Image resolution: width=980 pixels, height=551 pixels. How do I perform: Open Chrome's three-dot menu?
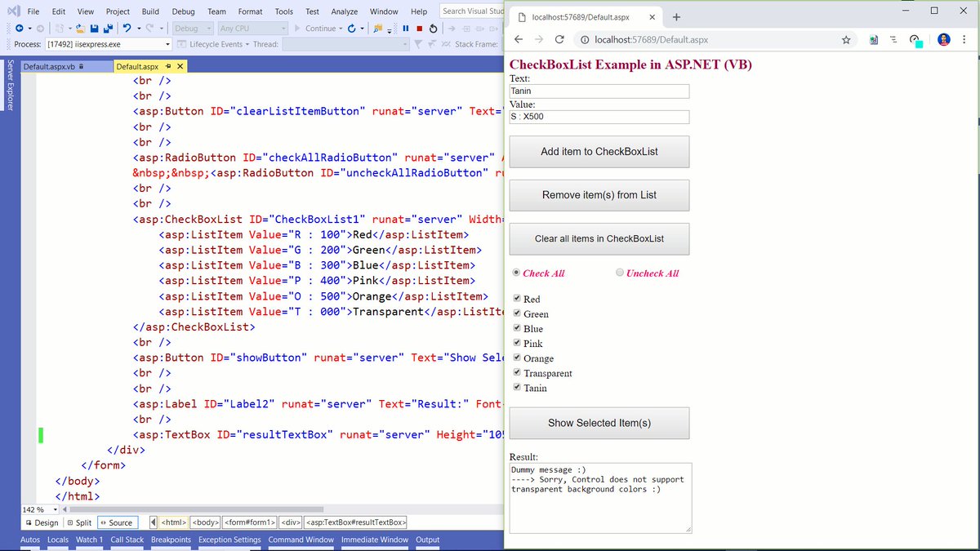click(966, 39)
